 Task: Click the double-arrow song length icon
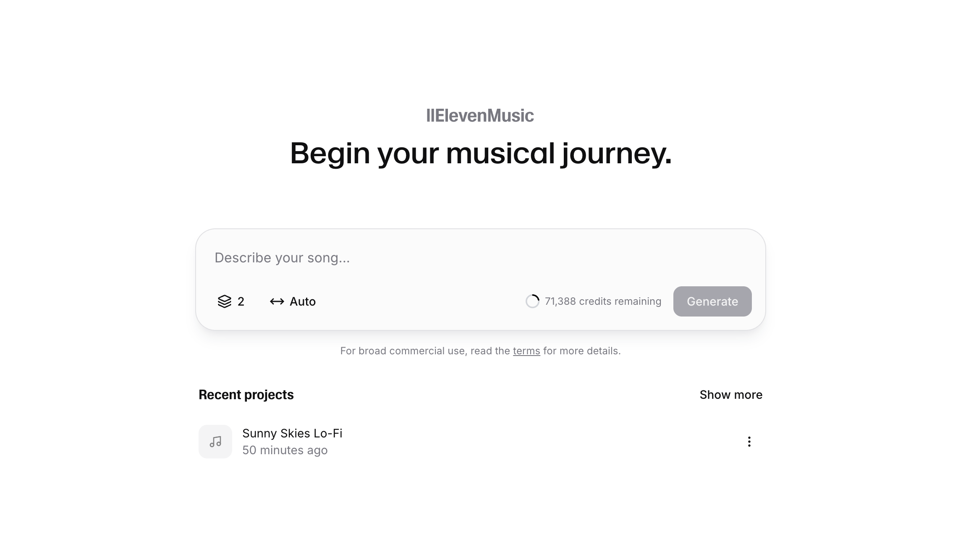tap(277, 301)
